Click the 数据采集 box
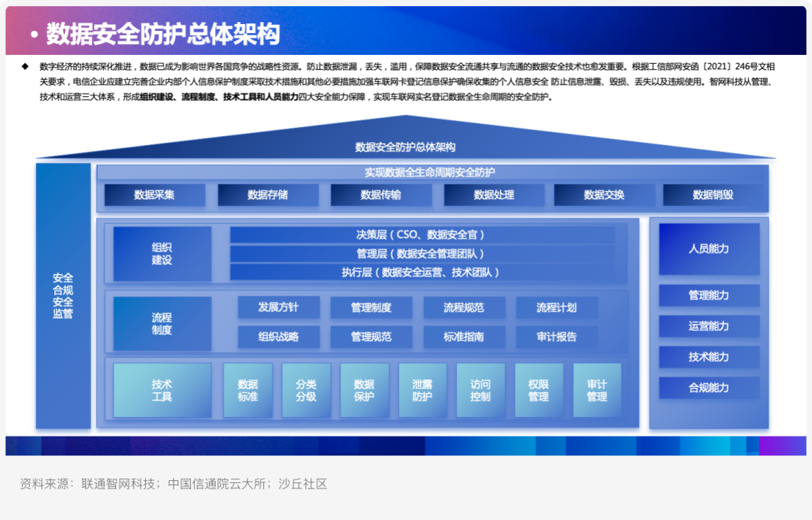Image resolution: width=812 pixels, height=520 pixels. (x=154, y=195)
